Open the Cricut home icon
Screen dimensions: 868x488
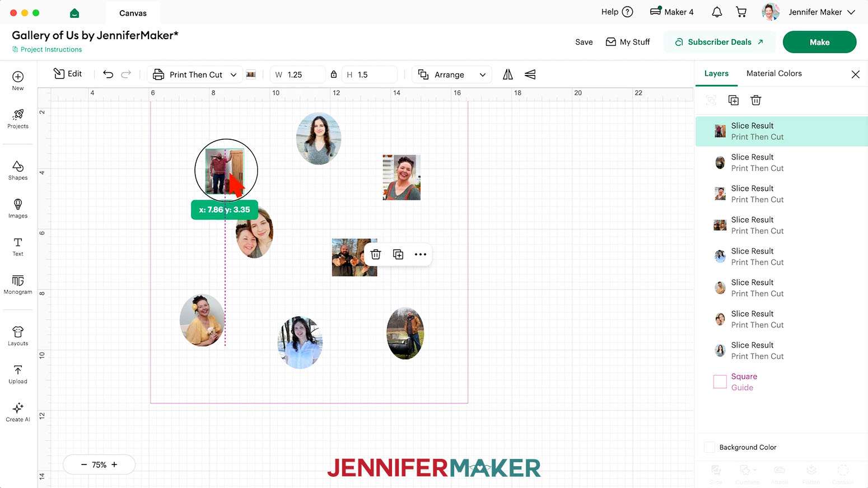(x=74, y=13)
